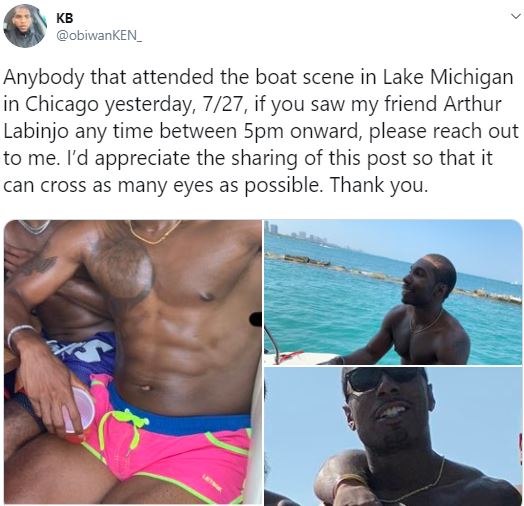Open the tweet options chevron menu
This screenshot has width=524, height=506.
(x=516, y=16)
